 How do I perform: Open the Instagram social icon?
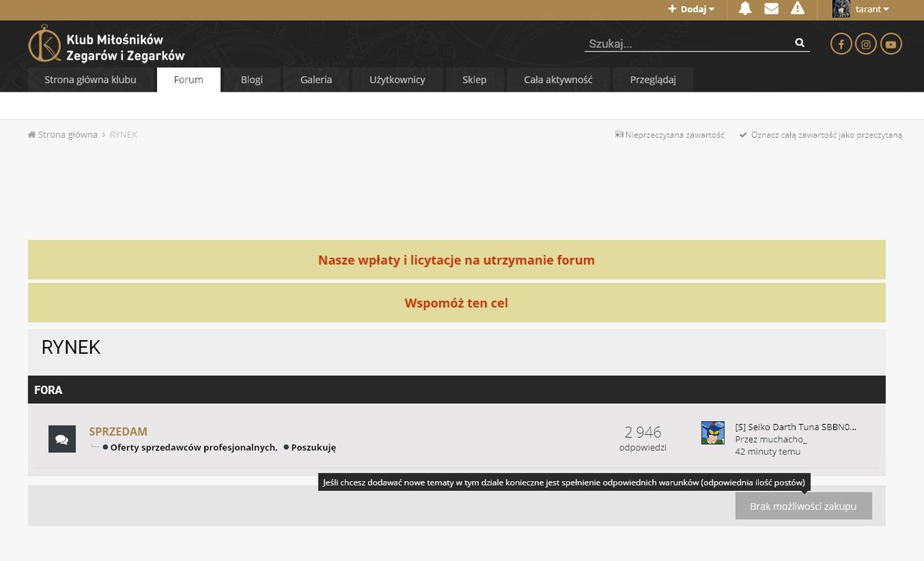click(866, 45)
